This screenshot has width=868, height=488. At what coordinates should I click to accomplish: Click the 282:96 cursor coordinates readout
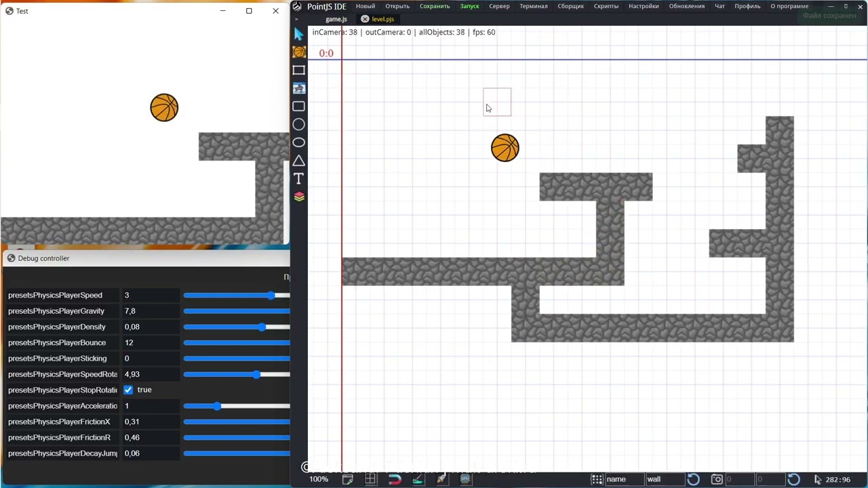[x=838, y=479]
